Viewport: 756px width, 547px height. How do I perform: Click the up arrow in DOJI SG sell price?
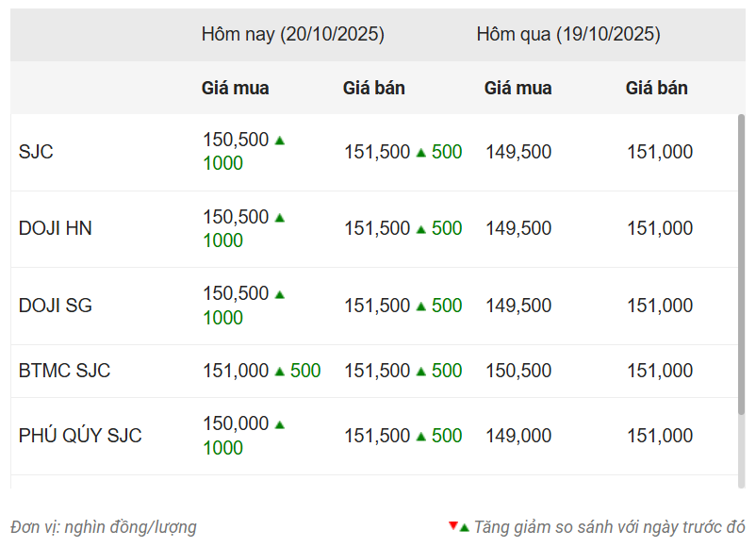pos(421,307)
